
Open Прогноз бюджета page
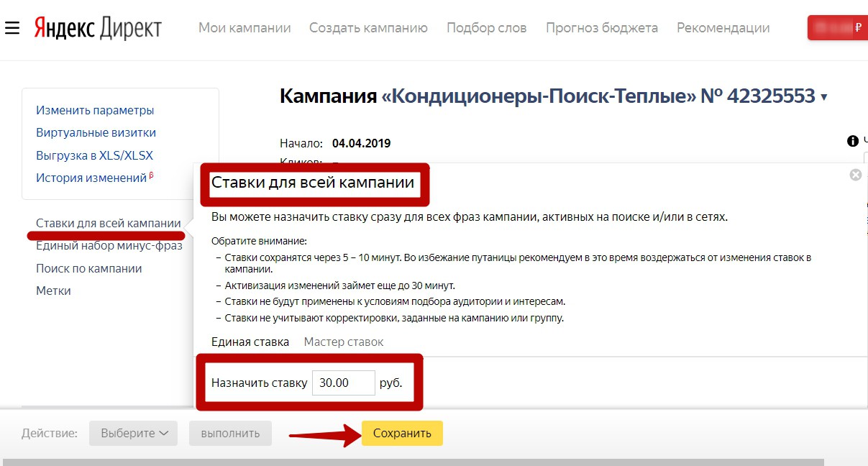point(602,28)
